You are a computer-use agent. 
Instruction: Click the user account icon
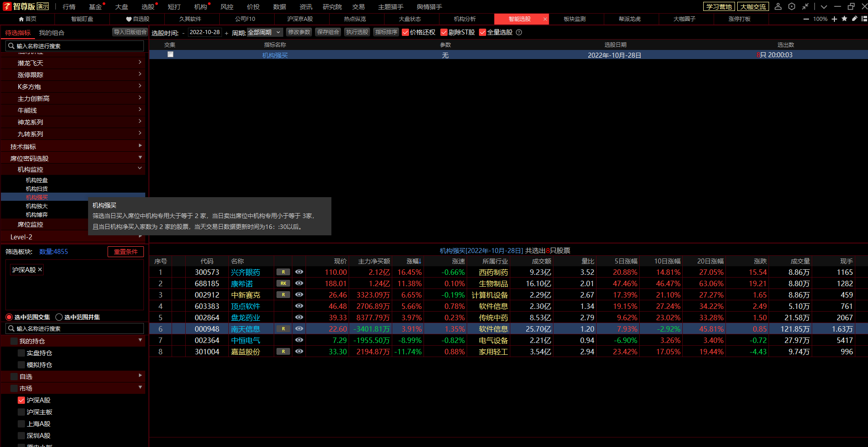tap(778, 6)
